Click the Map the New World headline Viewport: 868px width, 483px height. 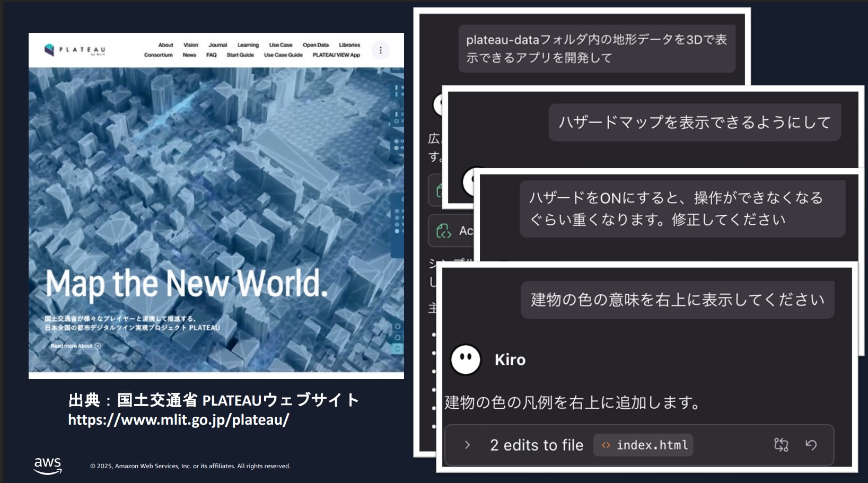click(x=187, y=284)
